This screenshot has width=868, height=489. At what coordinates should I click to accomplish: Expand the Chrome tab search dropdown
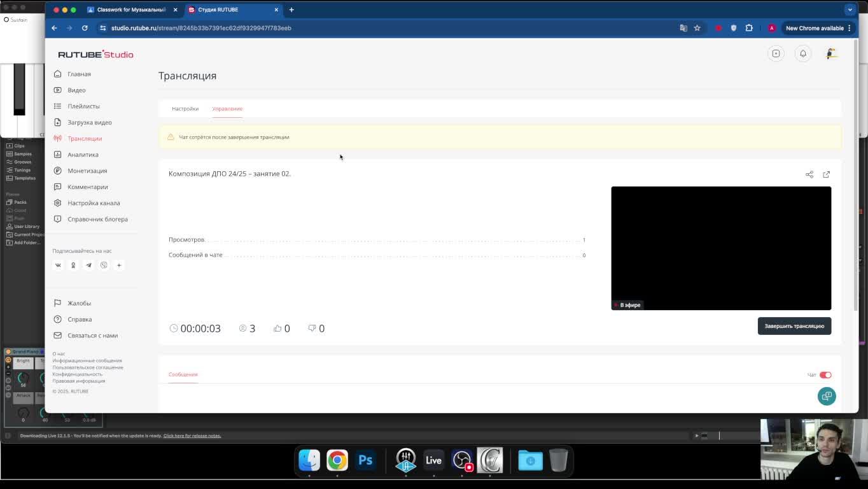click(850, 10)
